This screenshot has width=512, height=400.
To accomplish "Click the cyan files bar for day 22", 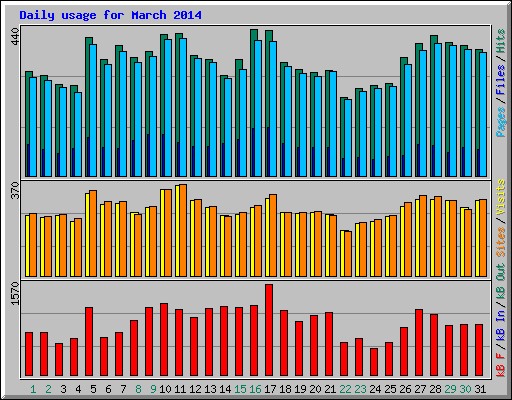I will coord(348,138).
